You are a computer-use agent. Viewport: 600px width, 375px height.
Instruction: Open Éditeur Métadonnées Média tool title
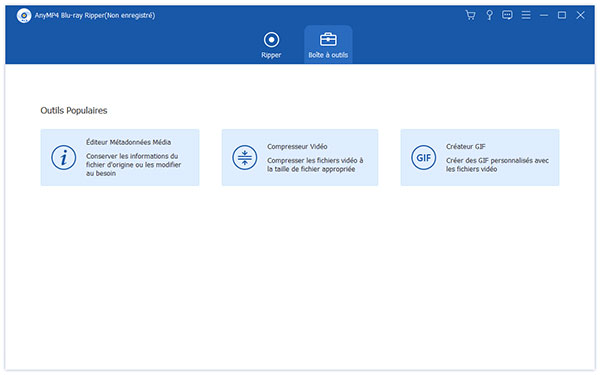point(129,142)
